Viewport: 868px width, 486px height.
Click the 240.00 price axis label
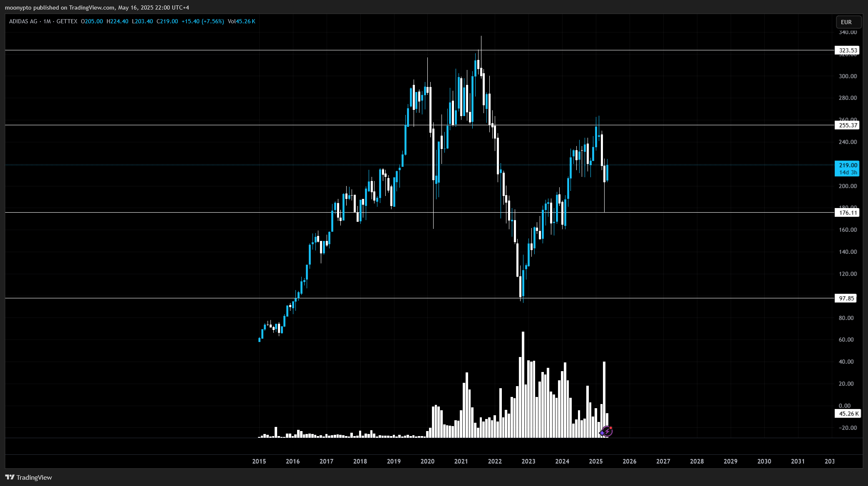click(x=848, y=142)
